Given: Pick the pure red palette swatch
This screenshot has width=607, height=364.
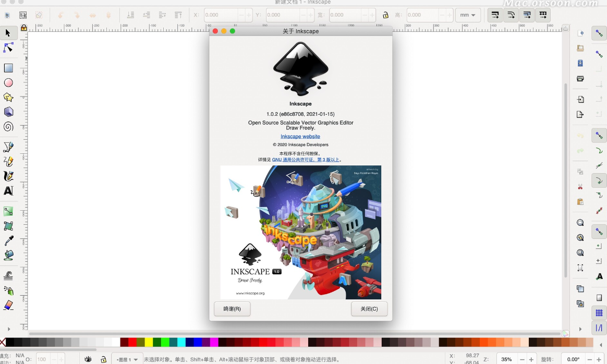Looking at the screenshot, I should [x=132, y=342].
